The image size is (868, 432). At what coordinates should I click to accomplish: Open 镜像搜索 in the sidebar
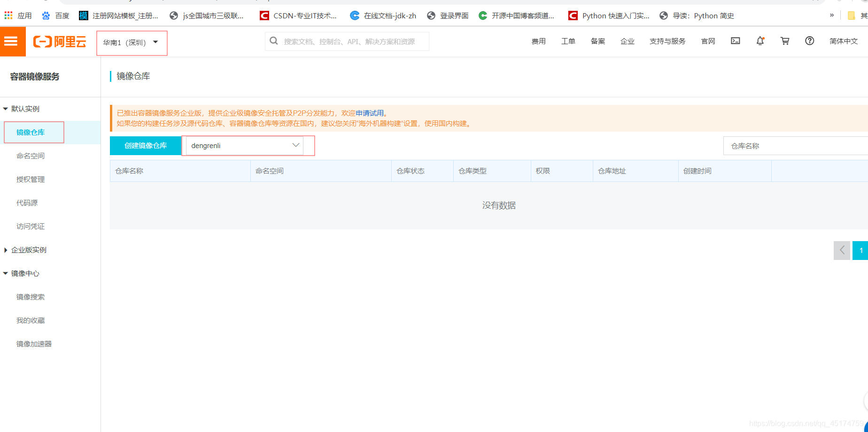pos(31,297)
